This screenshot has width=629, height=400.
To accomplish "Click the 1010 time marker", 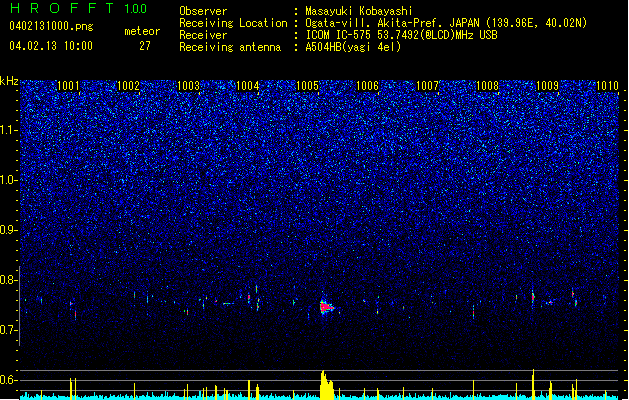I will coord(607,85).
